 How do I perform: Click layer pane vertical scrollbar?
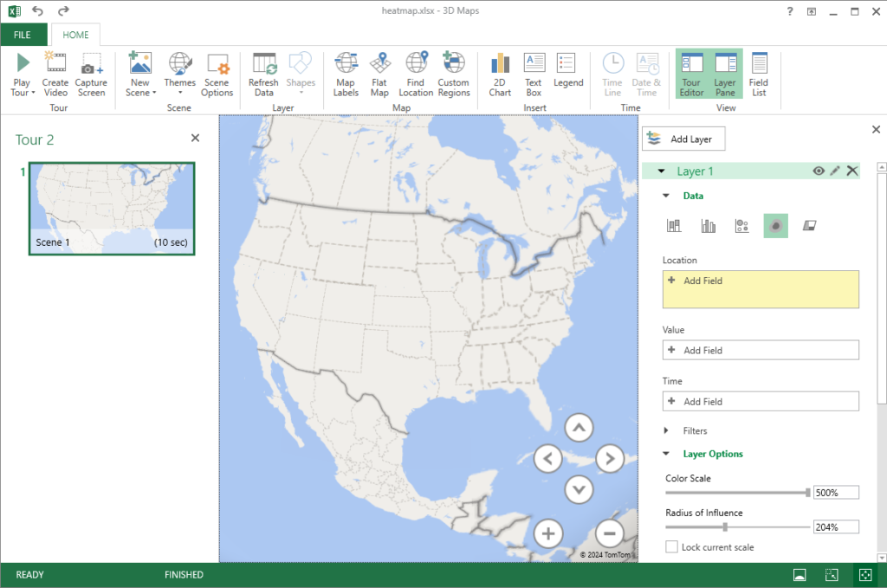click(881, 288)
